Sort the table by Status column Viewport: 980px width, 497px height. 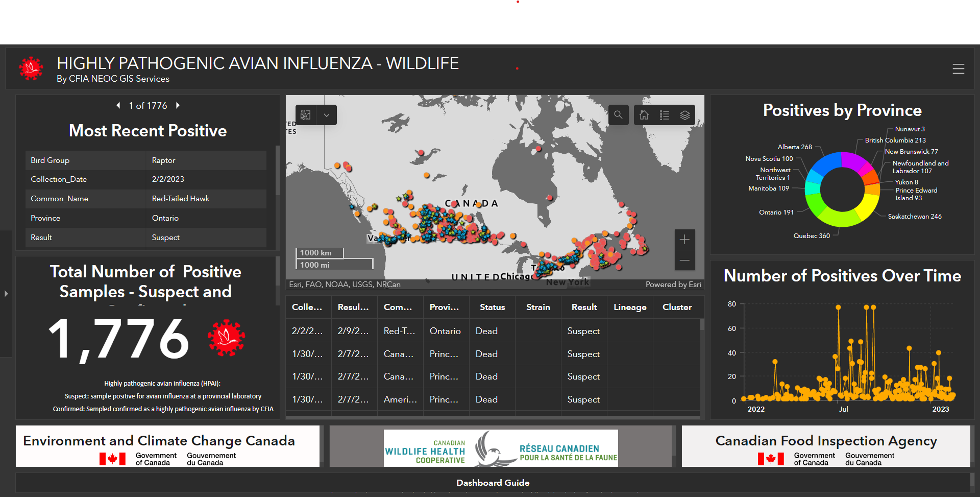pyautogui.click(x=492, y=307)
